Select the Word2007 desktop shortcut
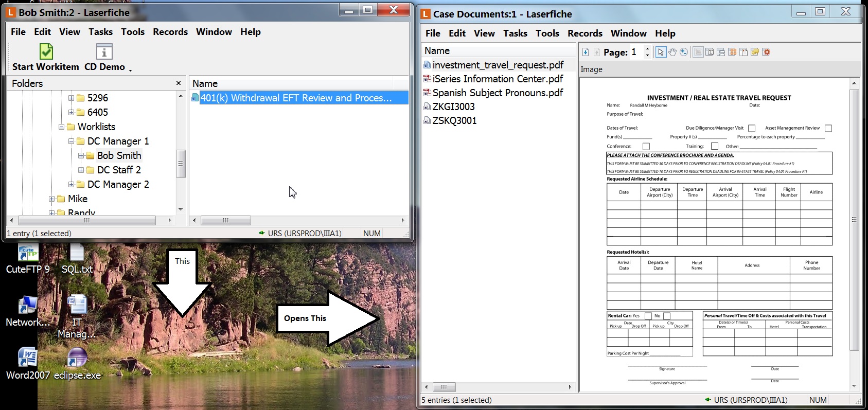This screenshot has width=868, height=410. (x=28, y=358)
